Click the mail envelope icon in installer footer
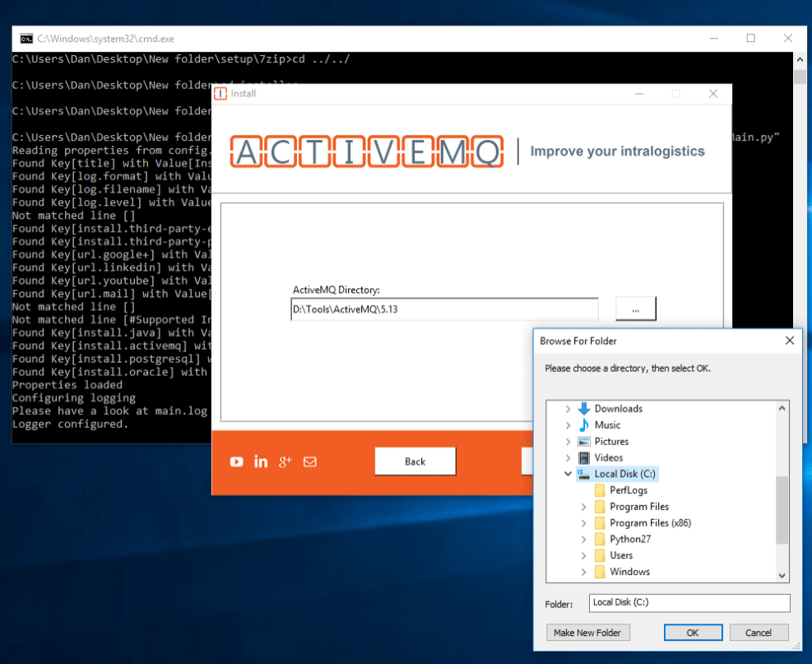 click(x=309, y=462)
